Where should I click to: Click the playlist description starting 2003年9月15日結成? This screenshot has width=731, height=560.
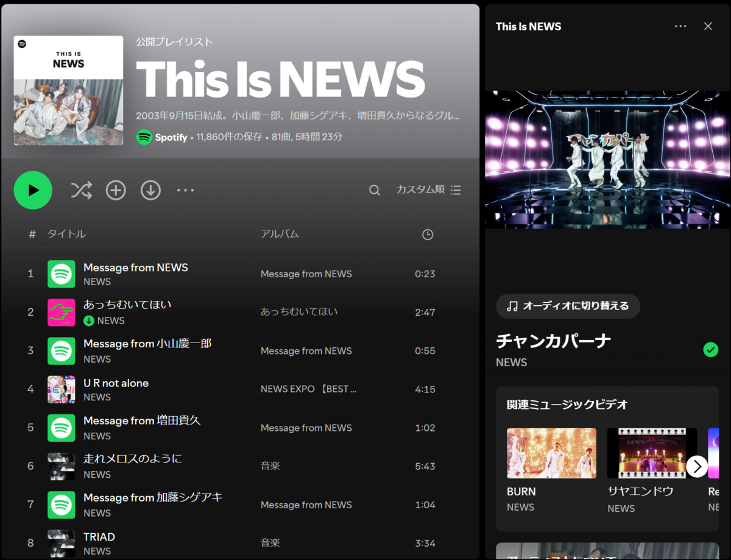coord(298,116)
